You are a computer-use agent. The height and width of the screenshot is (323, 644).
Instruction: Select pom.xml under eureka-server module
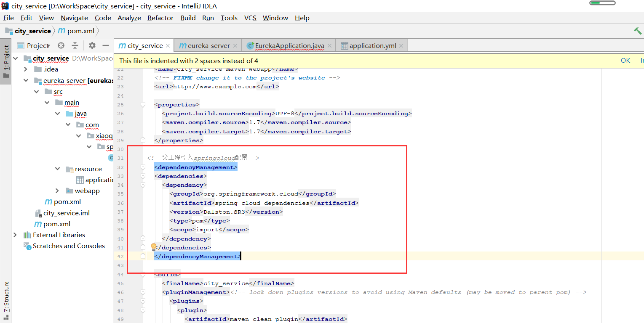[63, 202]
